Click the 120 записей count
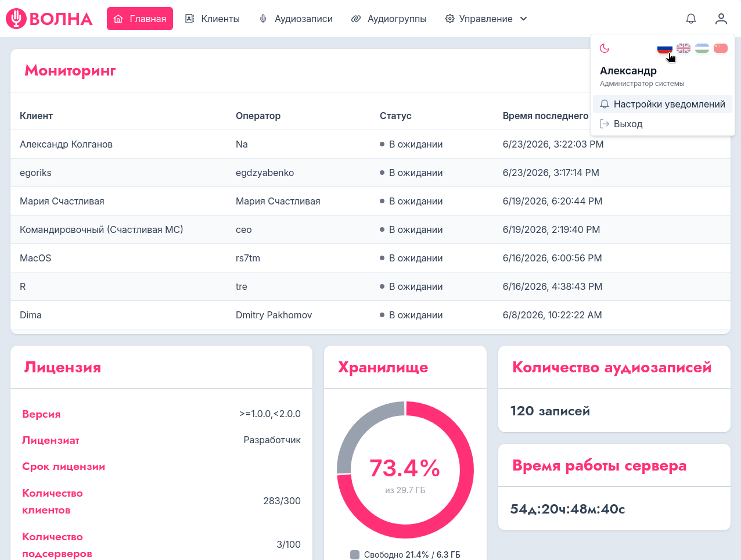Viewport: 741px width, 560px height. pyautogui.click(x=550, y=411)
